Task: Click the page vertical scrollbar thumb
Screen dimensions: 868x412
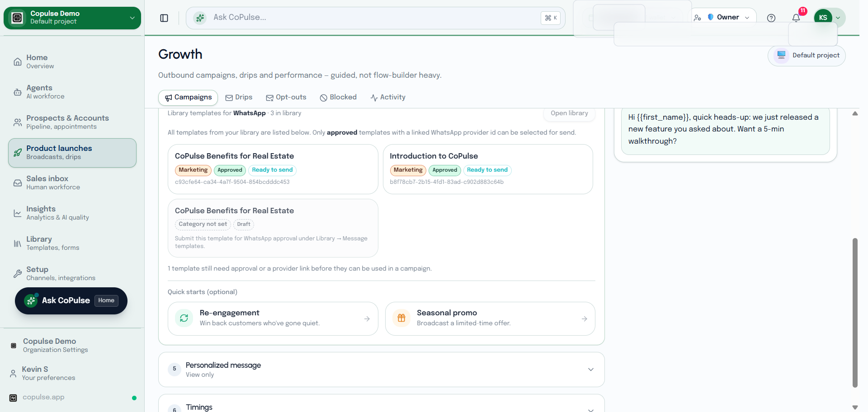Action: click(x=855, y=313)
